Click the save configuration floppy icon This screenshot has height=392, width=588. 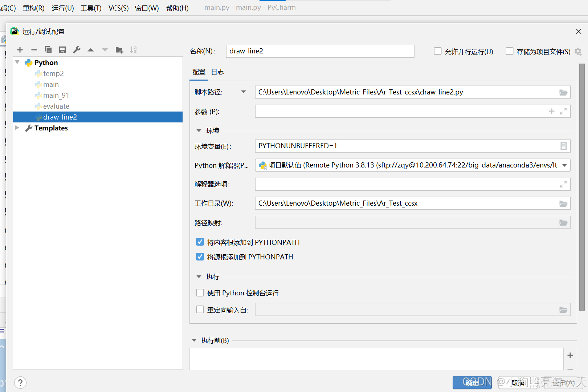click(x=62, y=50)
